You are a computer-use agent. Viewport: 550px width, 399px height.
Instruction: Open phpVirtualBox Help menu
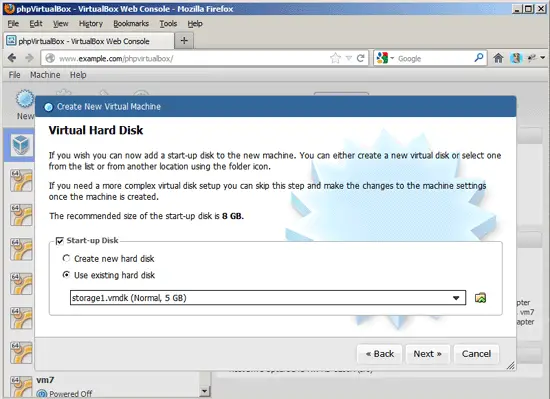[x=78, y=75]
